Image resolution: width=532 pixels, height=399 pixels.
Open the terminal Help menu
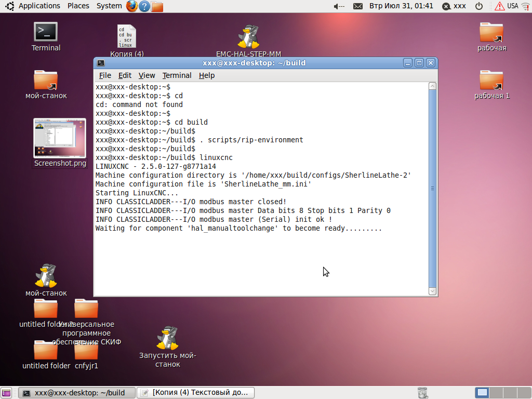click(x=207, y=75)
